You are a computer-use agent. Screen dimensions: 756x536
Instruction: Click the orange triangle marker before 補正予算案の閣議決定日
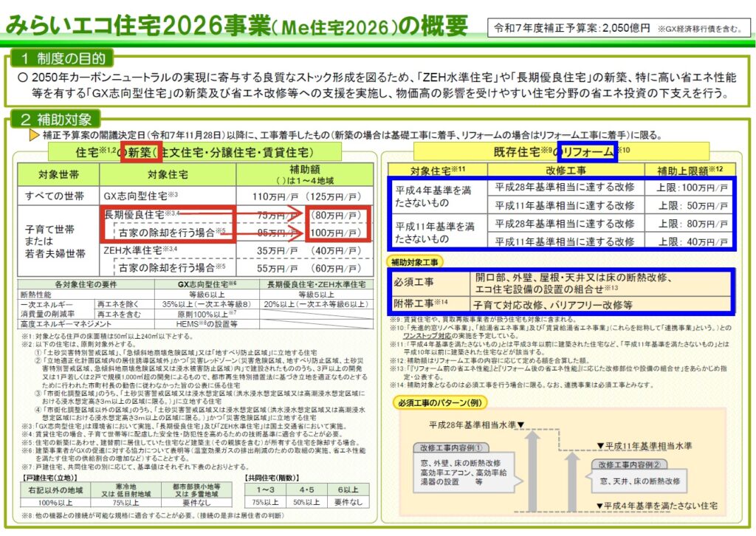(34, 135)
